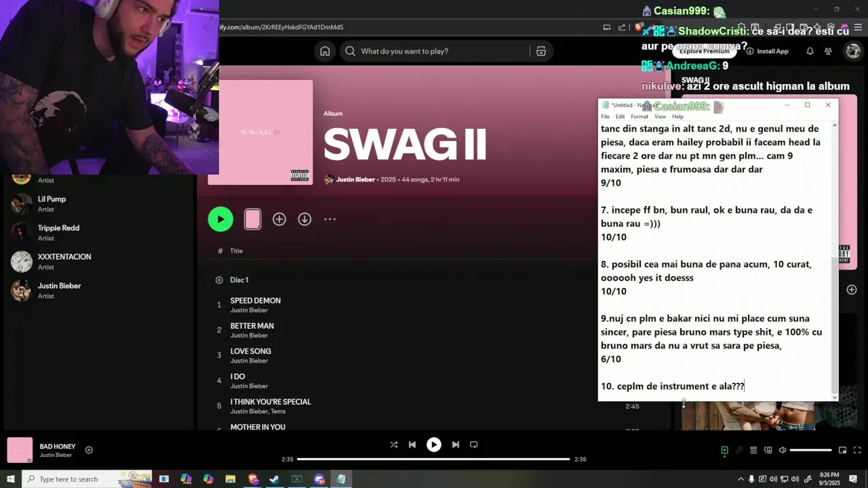Sort tracks by Title column header

pyautogui.click(x=236, y=251)
